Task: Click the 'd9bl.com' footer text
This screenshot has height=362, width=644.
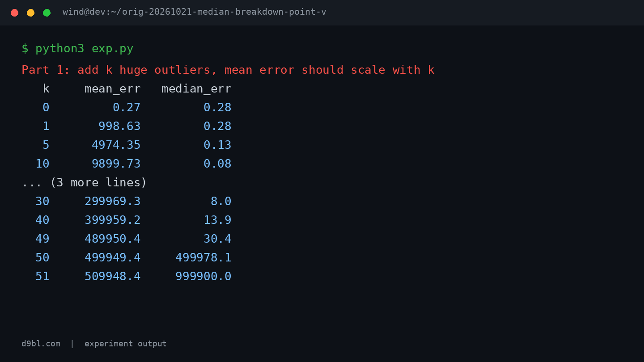Action: pyautogui.click(x=41, y=344)
